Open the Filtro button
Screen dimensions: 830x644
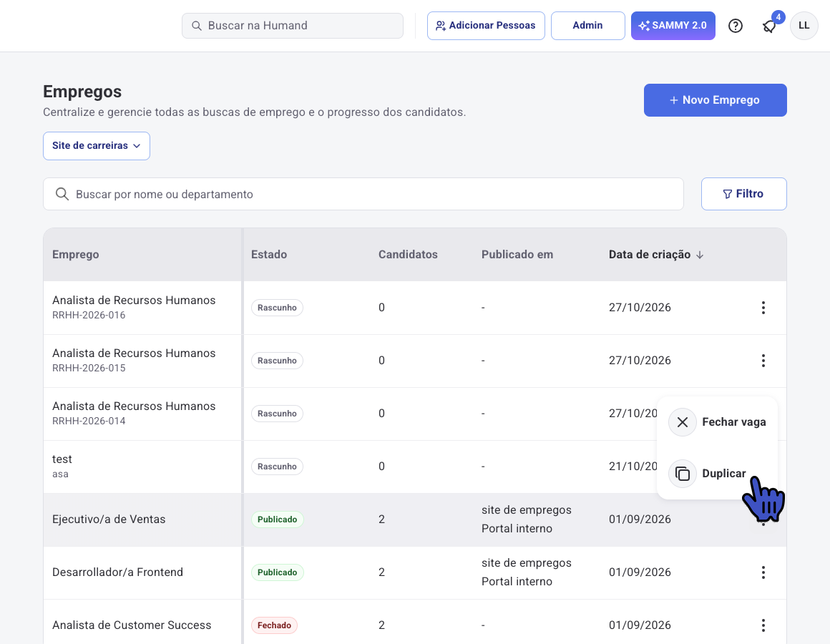point(743,194)
